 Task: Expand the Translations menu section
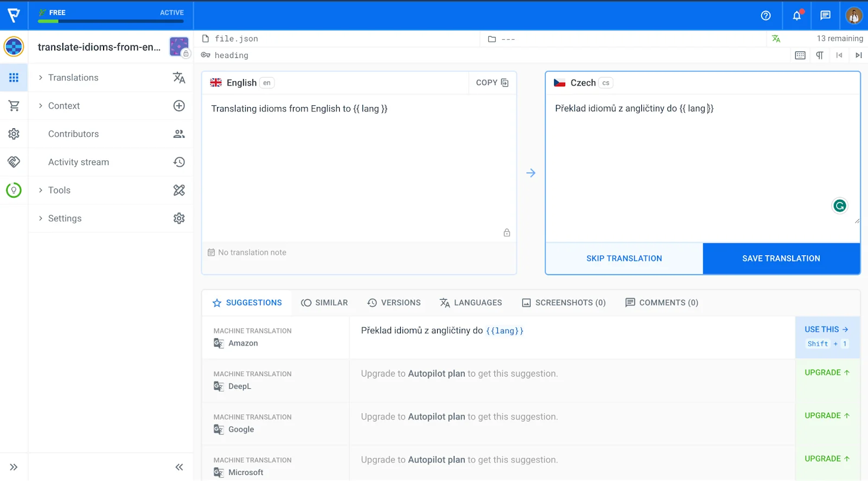coord(73,78)
